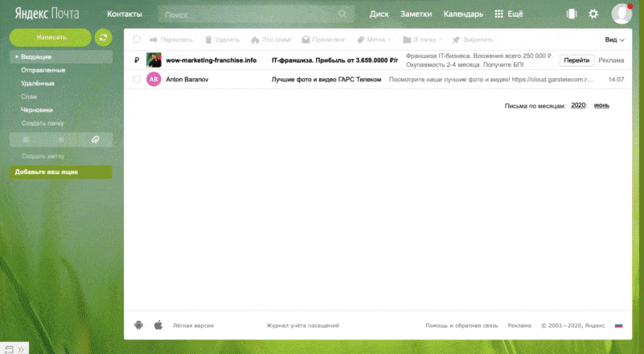This screenshot has width=644, height=354.
Task: Open the Apple app icon in the footer
Action: point(158,325)
